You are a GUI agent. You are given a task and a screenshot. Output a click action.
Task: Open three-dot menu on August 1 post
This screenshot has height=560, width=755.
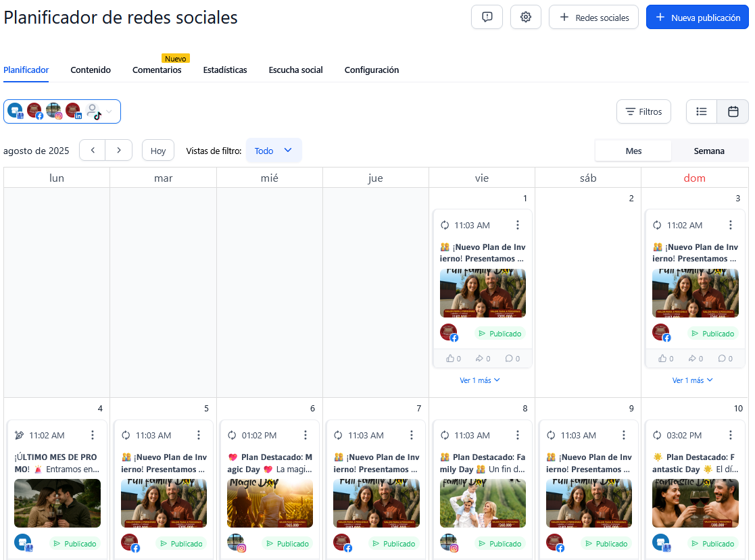[x=518, y=225]
